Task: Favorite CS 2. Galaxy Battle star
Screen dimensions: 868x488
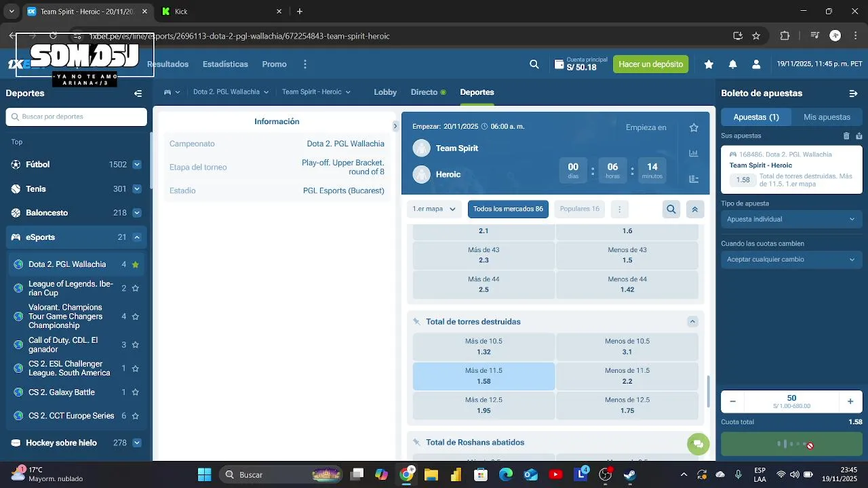Action: 136,392
